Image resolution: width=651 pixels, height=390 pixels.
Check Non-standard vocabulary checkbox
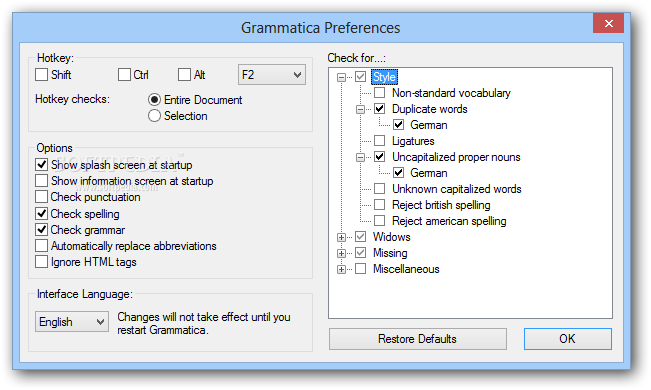pyautogui.click(x=379, y=93)
